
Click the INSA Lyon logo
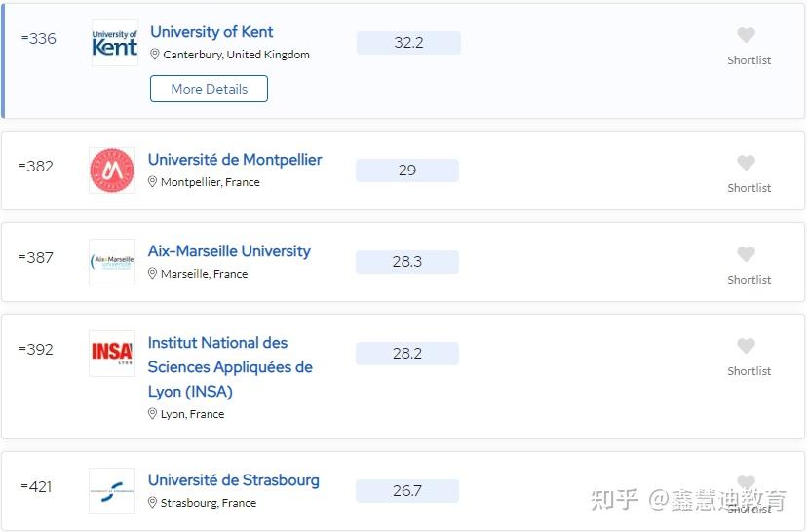[x=112, y=353]
